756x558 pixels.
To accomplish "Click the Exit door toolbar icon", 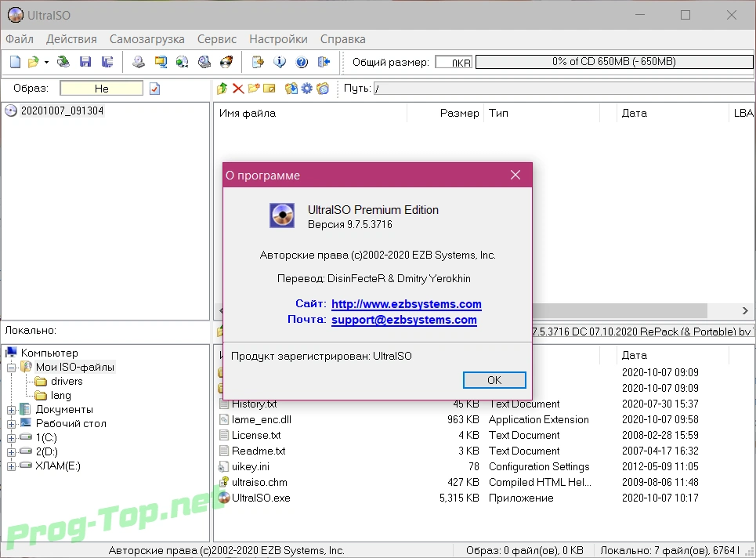I will [x=324, y=62].
